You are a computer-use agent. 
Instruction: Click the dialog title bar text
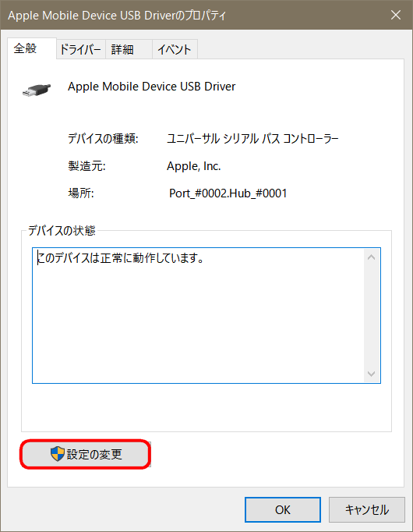pos(117,16)
